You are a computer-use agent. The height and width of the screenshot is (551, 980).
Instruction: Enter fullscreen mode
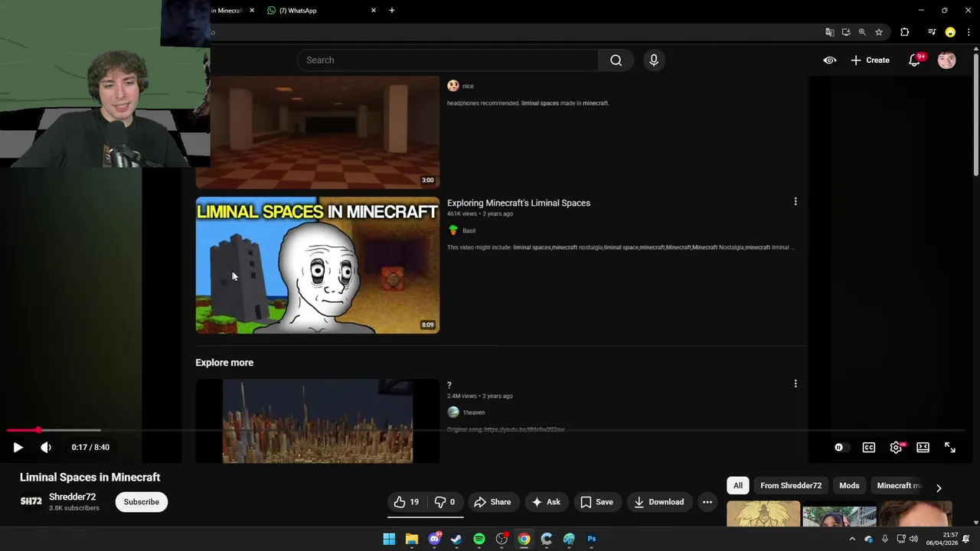(949, 448)
